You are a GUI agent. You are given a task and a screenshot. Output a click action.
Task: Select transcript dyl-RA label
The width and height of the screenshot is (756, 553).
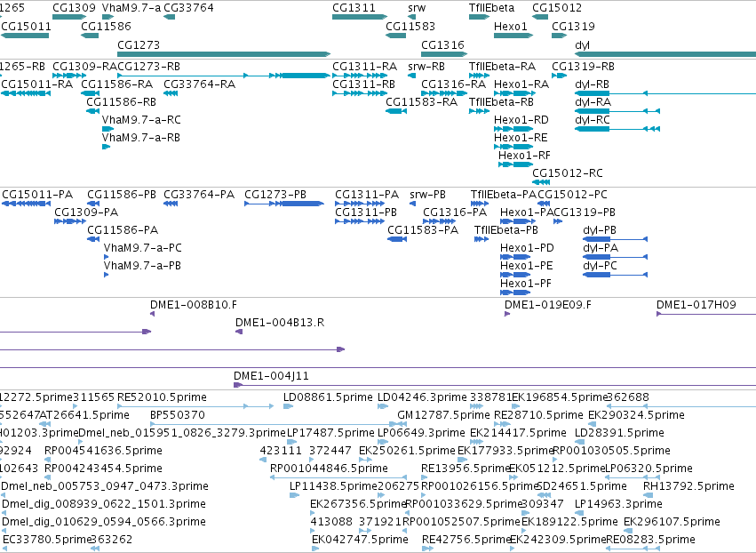coord(593,102)
